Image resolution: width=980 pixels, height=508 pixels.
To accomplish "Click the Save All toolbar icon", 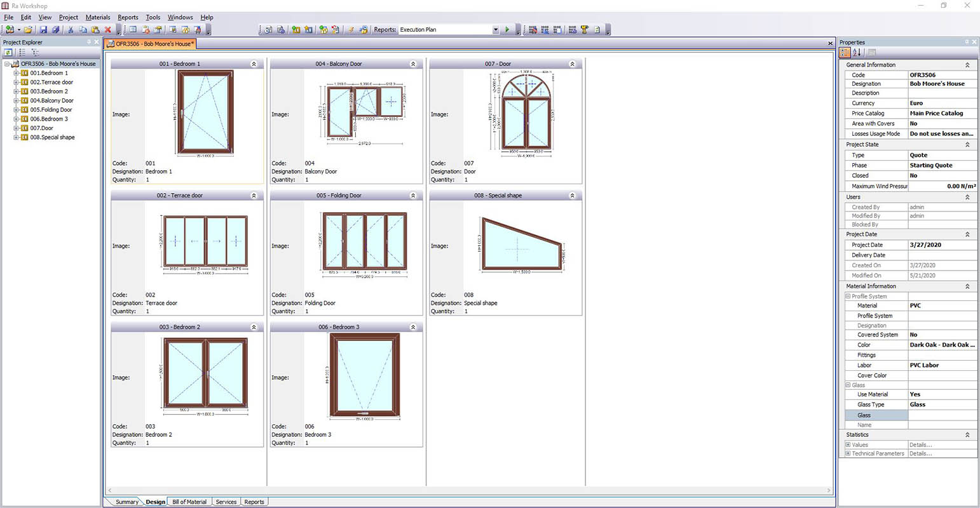I will [55, 29].
